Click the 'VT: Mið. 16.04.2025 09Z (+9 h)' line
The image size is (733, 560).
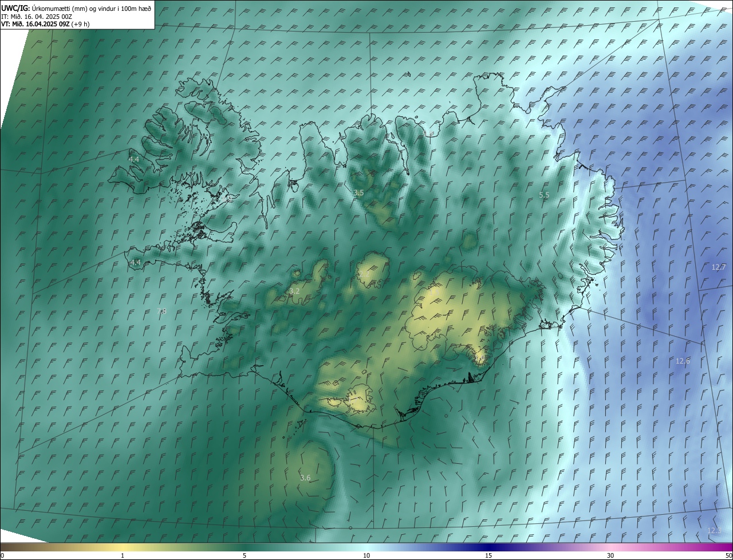click(x=45, y=24)
